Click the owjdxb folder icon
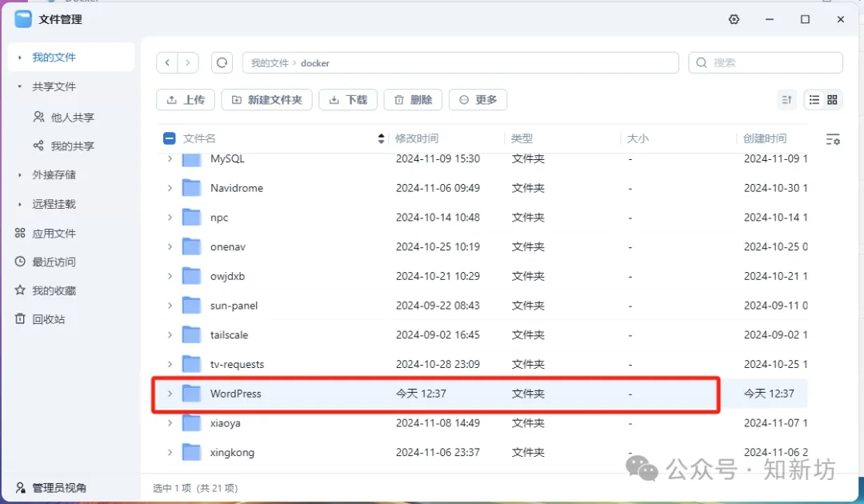The height and width of the screenshot is (504, 864). pyautogui.click(x=191, y=276)
